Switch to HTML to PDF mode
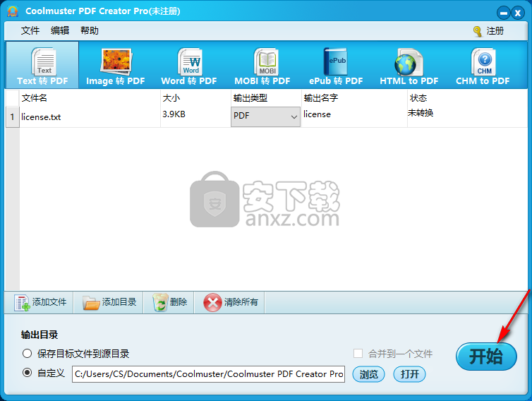Screen dimensions: 532x401 click(409, 65)
